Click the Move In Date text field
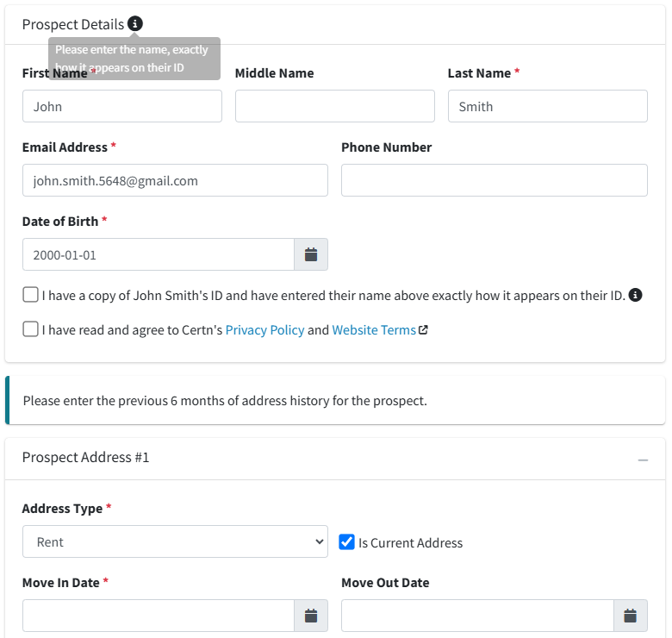 [x=159, y=616]
